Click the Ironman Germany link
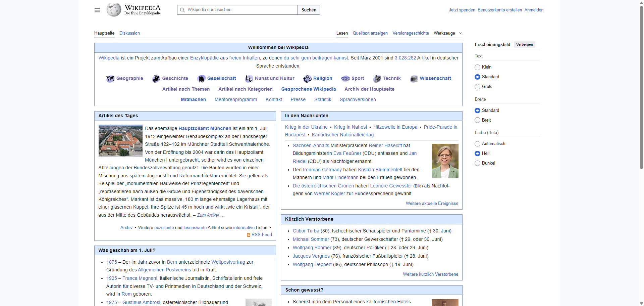 point(322,170)
